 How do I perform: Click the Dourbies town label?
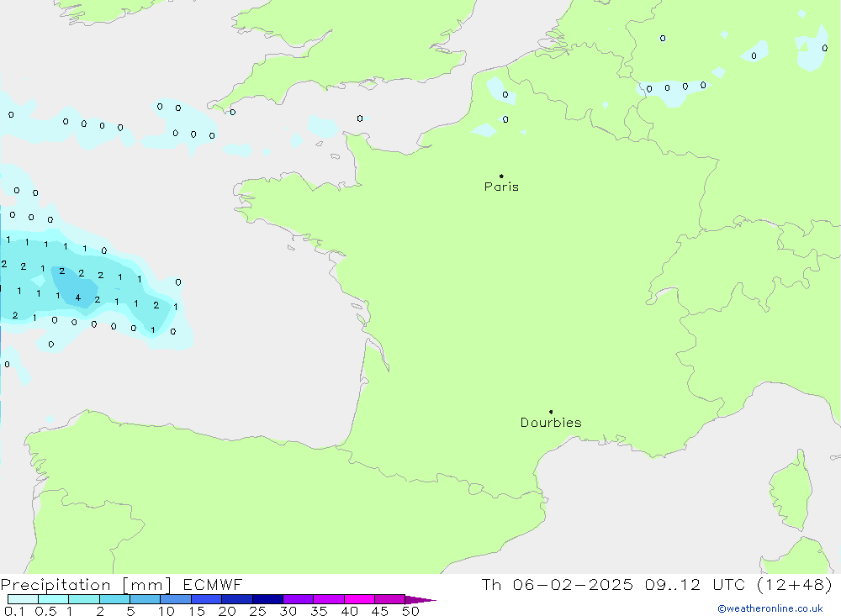click(x=551, y=423)
